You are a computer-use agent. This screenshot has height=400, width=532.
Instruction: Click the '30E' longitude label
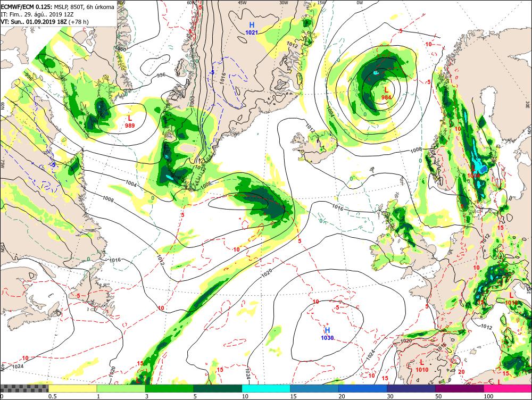[x=529, y=104]
